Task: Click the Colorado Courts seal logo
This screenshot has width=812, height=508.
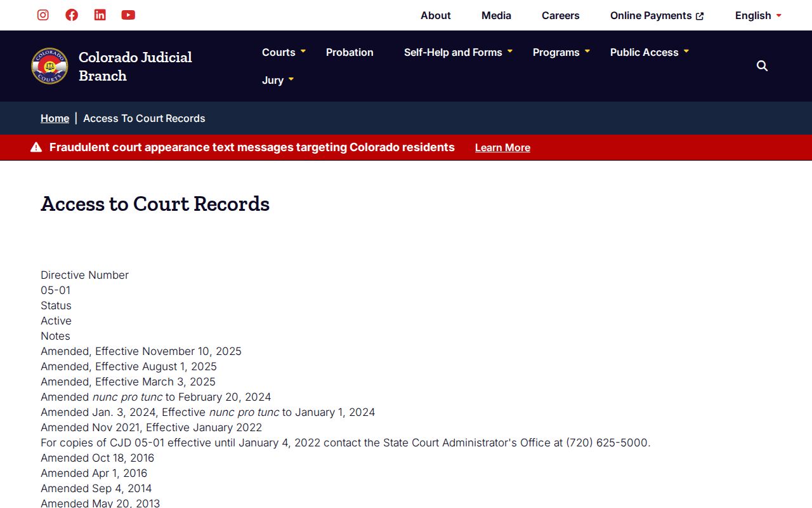Action: click(49, 66)
